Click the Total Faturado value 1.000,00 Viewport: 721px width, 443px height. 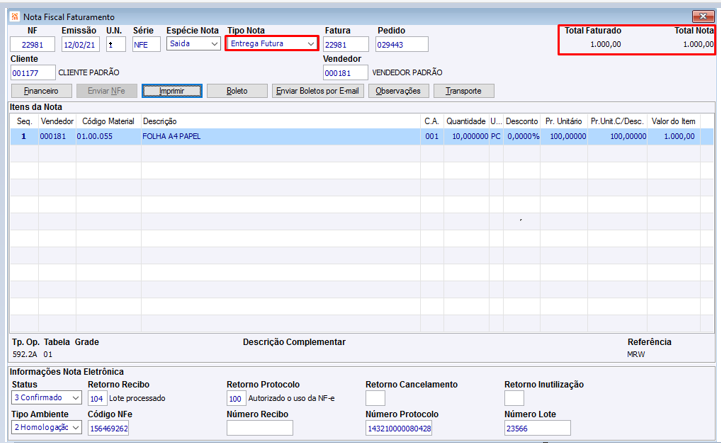click(606, 44)
